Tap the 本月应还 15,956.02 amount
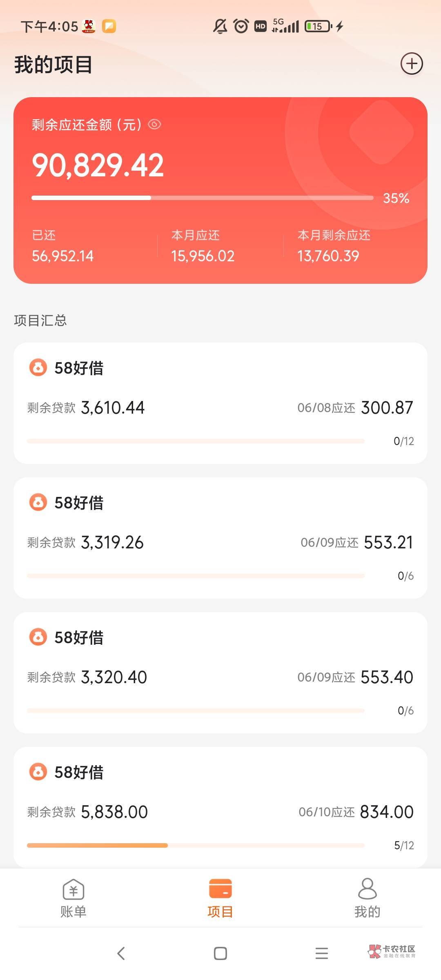The height and width of the screenshot is (980, 441). coord(203,256)
